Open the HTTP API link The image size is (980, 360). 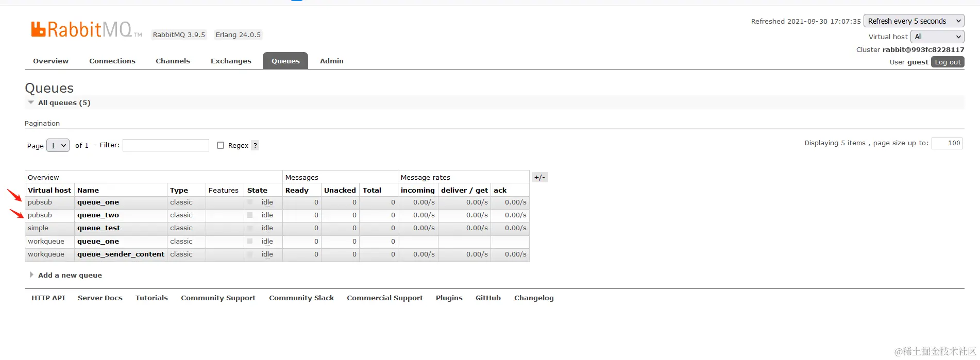pyautogui.click(x=48, y=298)
